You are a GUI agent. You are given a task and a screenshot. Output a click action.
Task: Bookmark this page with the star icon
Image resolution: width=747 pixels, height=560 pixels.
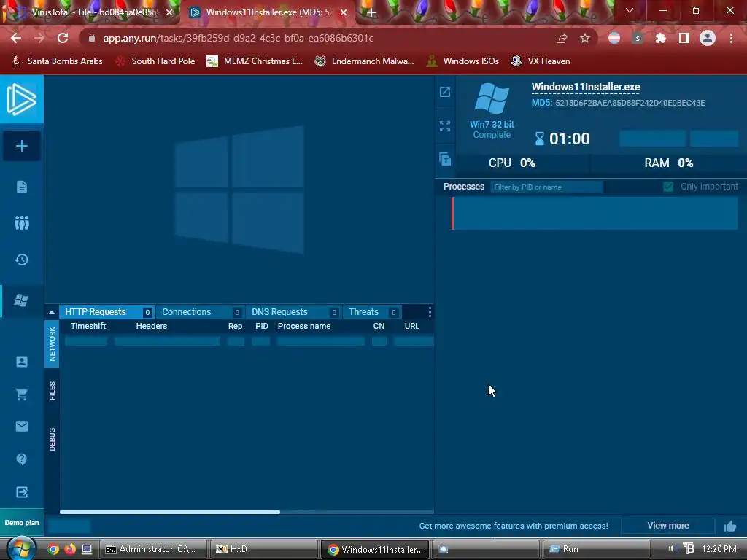pyautogui.click(x=585, y=39)
